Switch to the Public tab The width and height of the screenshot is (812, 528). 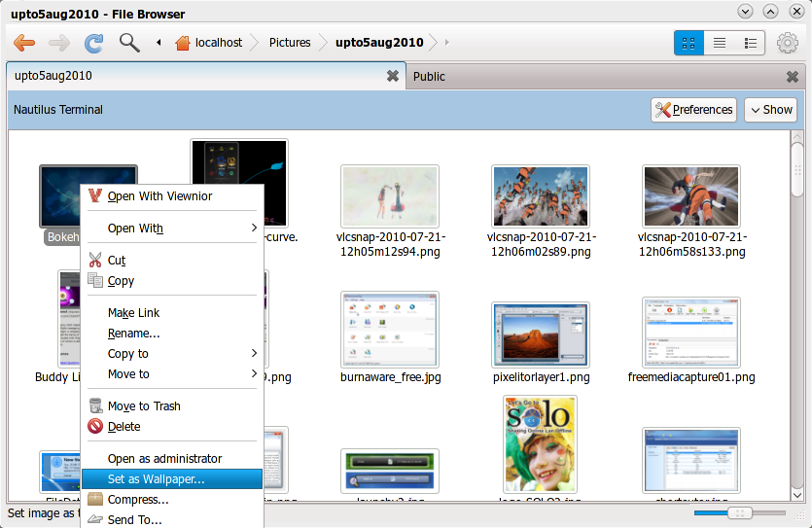[605, 77]
